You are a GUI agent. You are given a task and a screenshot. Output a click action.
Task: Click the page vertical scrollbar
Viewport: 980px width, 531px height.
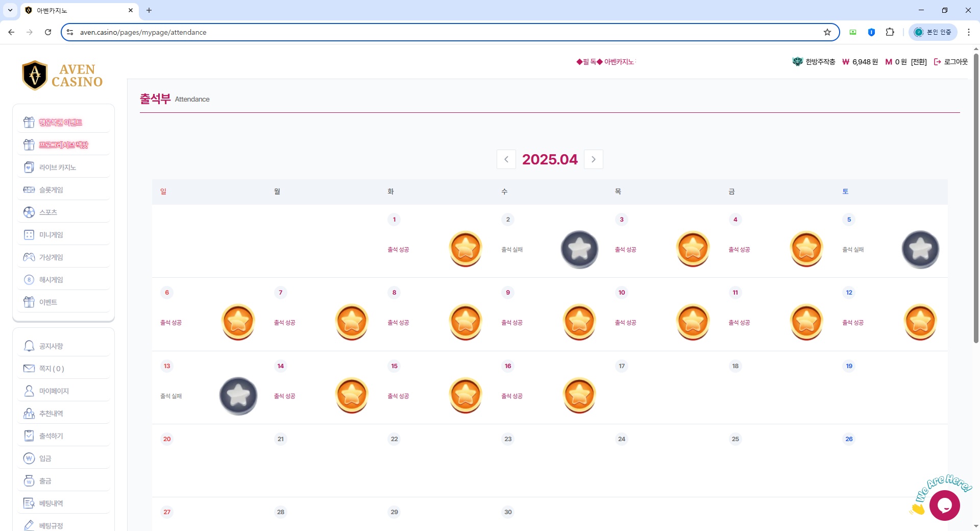point(976,204)
